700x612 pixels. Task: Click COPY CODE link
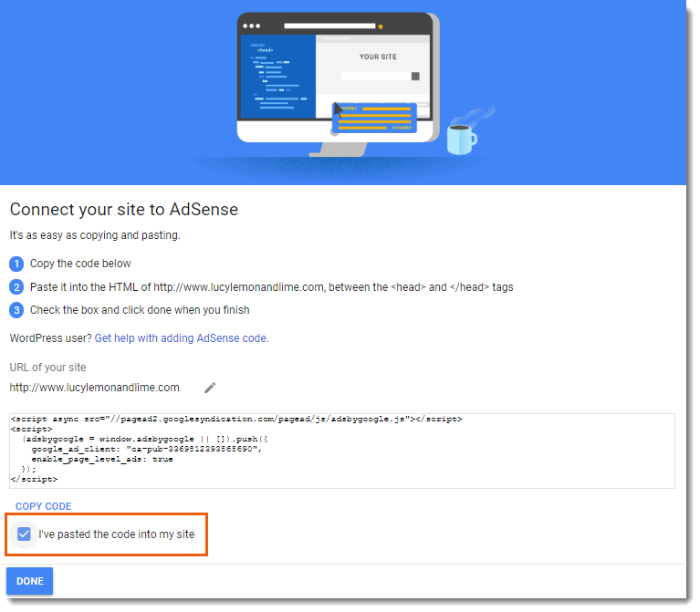pyautogui.click(x=43, y=506)
